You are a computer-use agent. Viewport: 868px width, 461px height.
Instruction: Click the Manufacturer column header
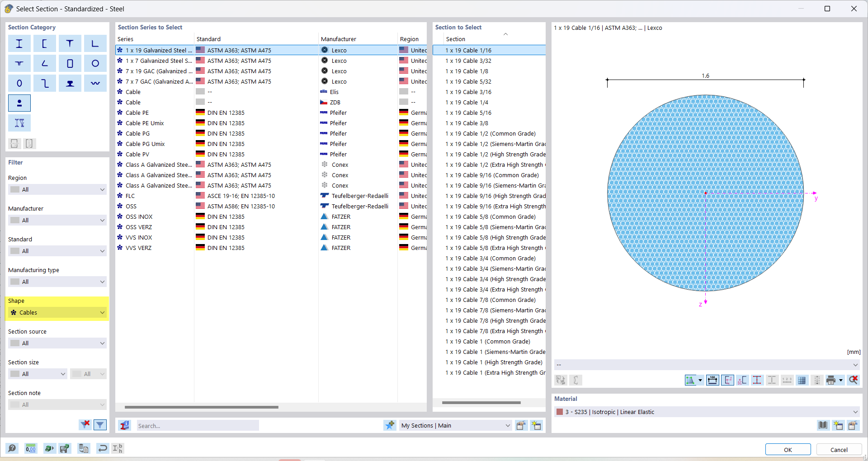tap(358, 39)
